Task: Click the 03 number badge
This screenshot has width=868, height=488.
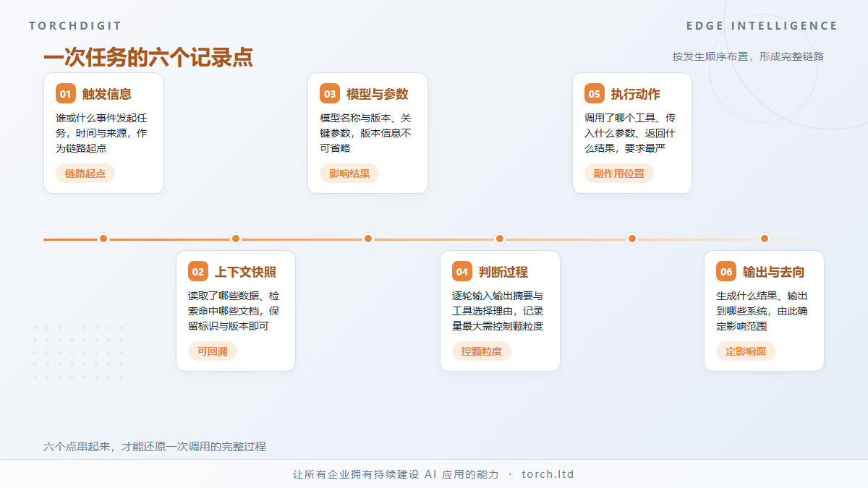Action: click(330, 94)
